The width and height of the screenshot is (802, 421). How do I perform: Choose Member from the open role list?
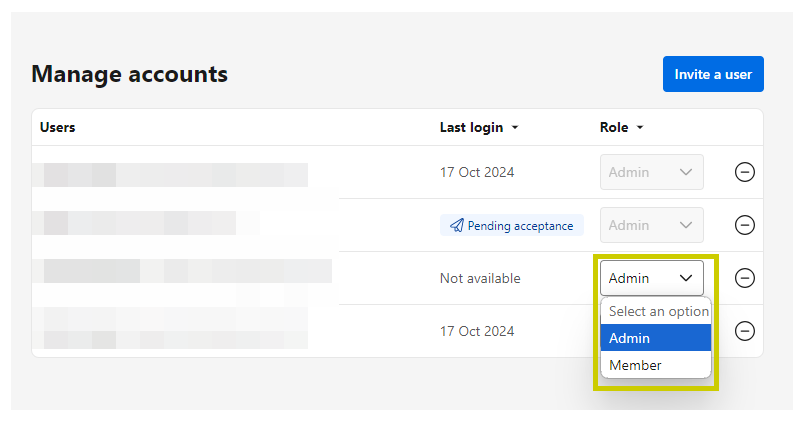click(x=655, y=365)
